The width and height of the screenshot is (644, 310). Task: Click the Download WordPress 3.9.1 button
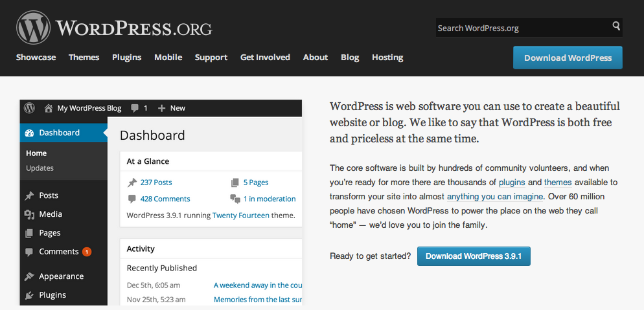tap(474, 256)
